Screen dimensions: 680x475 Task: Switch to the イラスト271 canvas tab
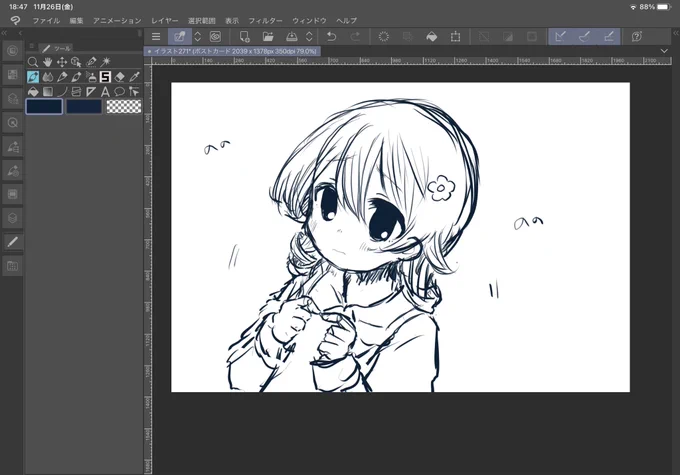click(232, 51)
